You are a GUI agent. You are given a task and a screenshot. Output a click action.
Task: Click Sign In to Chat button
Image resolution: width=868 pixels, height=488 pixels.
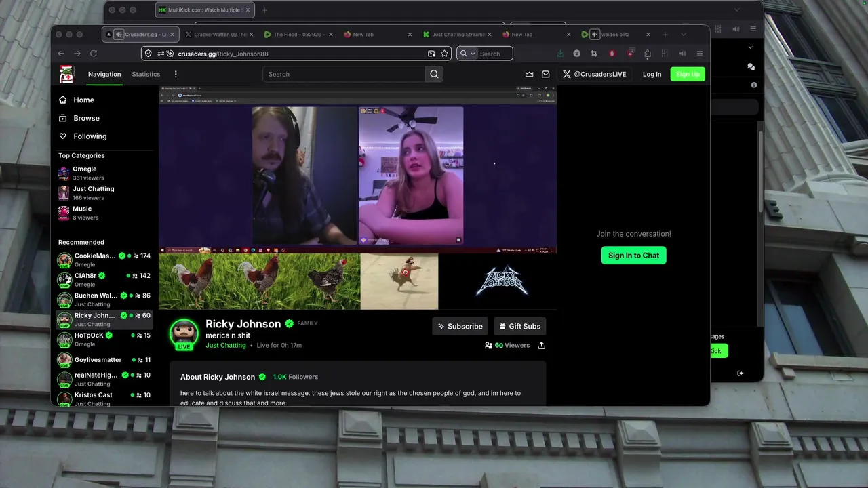(x=633, y=256)
